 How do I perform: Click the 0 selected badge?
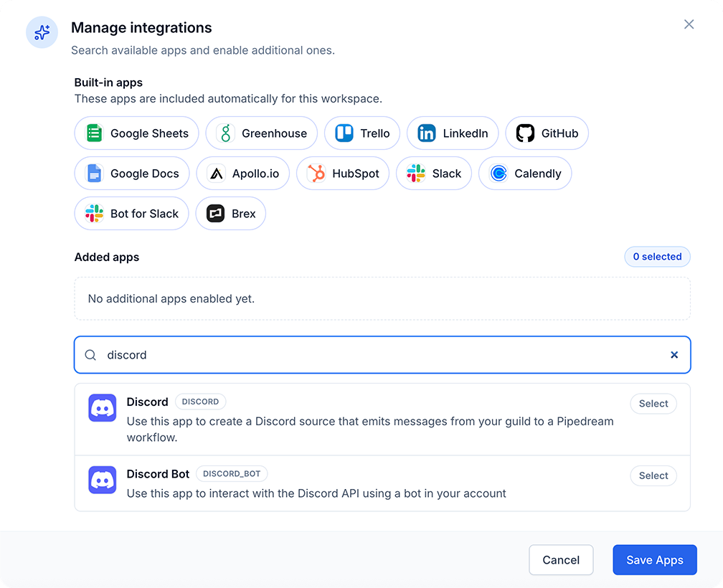point(657,257)
